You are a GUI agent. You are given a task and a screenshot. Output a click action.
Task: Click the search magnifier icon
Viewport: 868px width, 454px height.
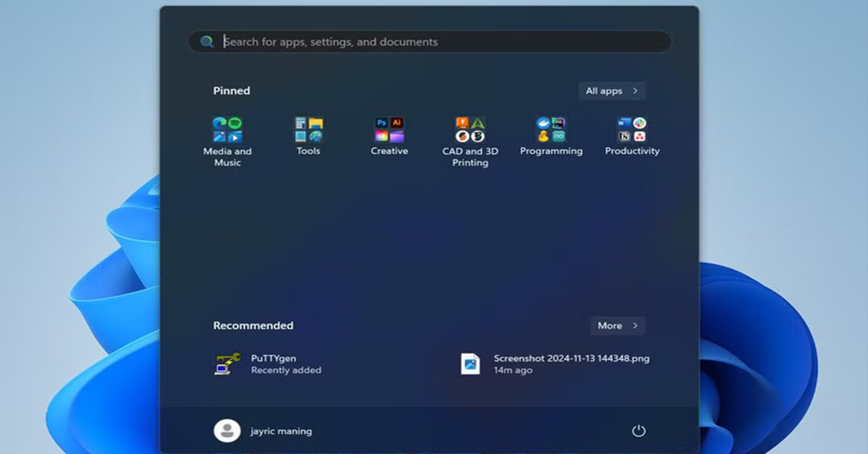(x=207, y=42)
